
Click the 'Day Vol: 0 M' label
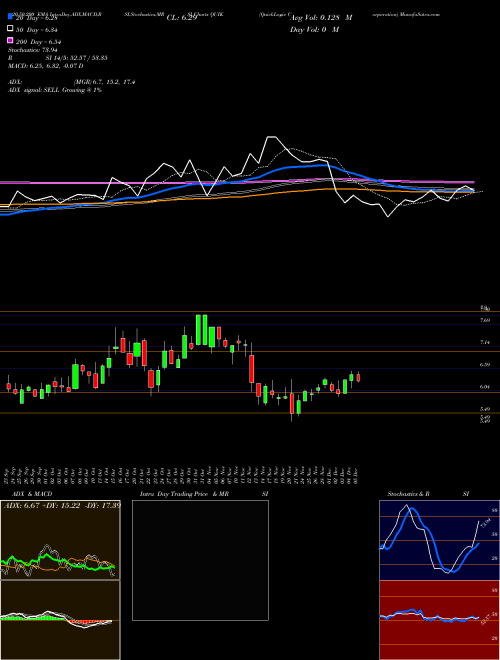pyautogui.click(x=314, y=30)
